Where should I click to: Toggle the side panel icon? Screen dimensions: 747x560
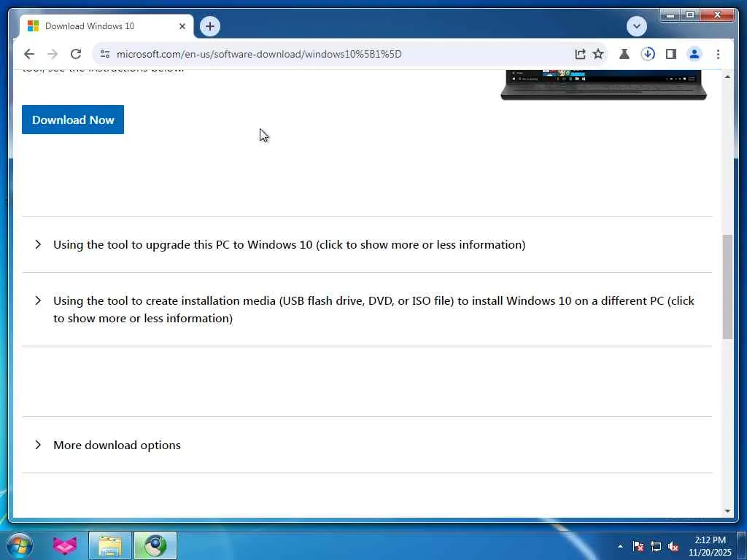pos(671,54)
